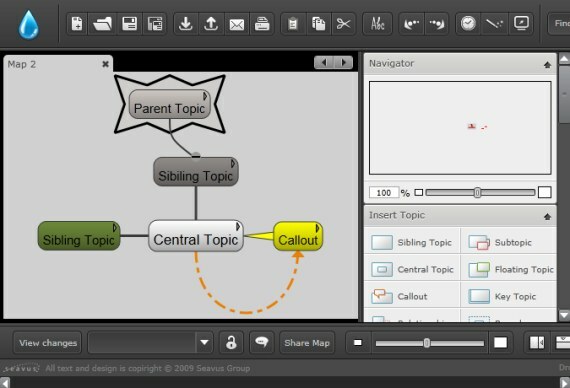Click the water drop application logo
This screenshot has width=570, height=388.
[x=28, y=25]
